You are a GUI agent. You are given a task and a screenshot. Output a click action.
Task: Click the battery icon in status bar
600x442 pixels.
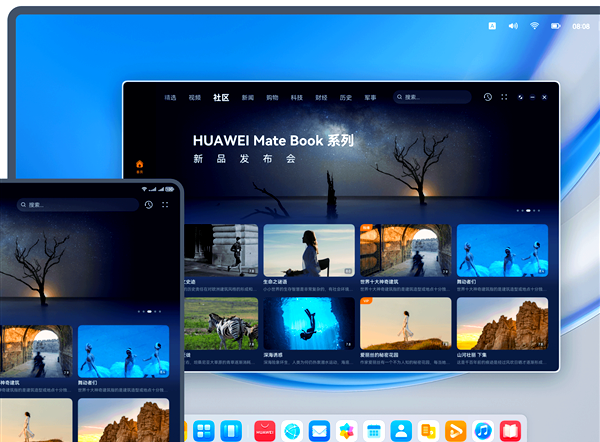[556, 26]
